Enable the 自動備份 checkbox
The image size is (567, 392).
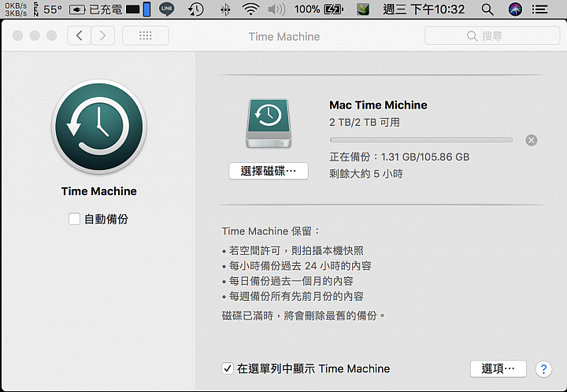click(74, 219)
